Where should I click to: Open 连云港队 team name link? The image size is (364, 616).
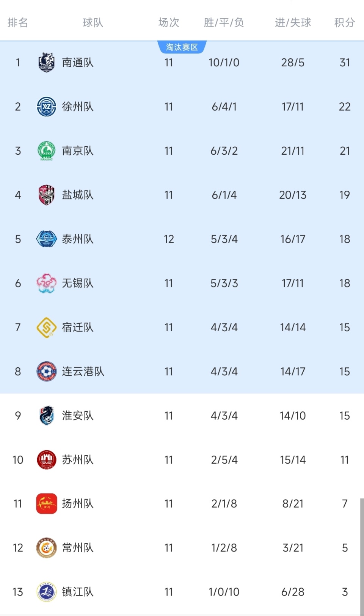[x=83, y=371]
